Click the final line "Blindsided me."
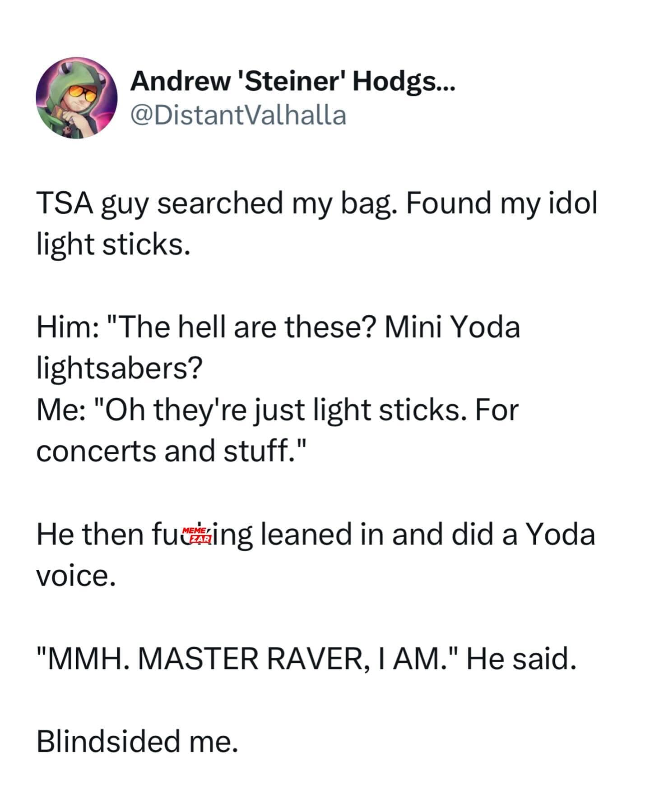Viewport: 650px width, 812px height. pos(137,741)
